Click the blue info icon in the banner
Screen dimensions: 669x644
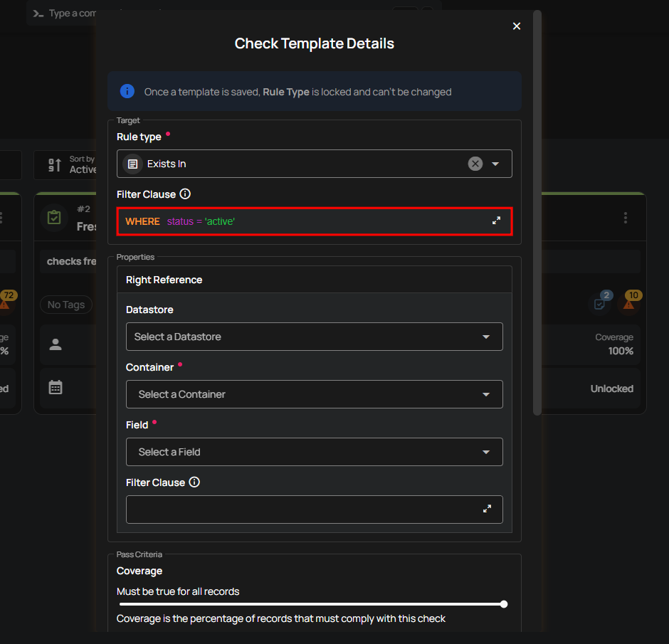click(127, 91)
